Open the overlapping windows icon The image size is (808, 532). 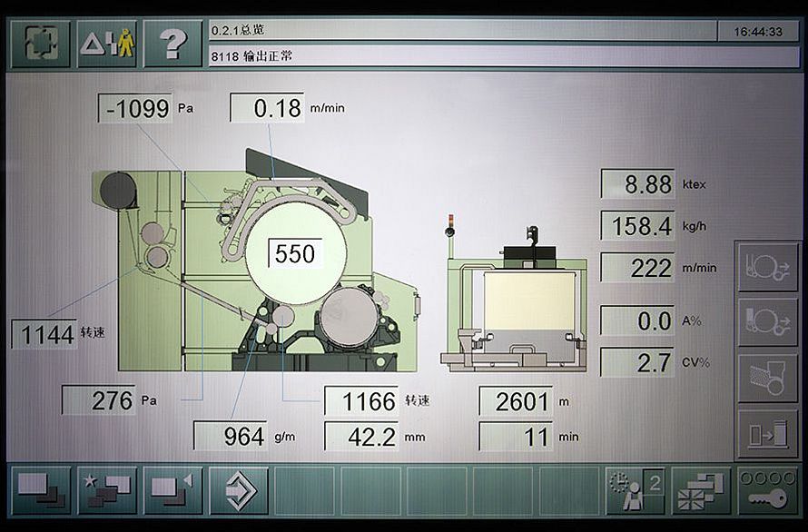[41, 490]
